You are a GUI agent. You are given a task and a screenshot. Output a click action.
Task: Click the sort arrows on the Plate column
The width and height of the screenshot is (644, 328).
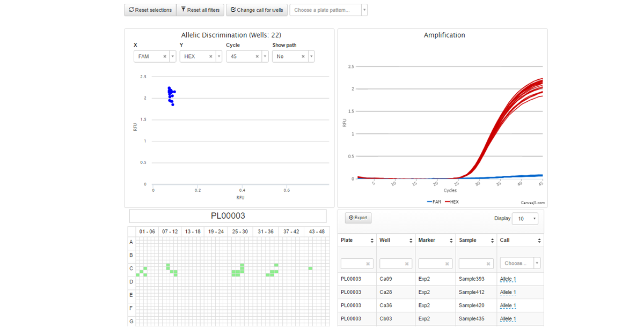pos(372,240)
